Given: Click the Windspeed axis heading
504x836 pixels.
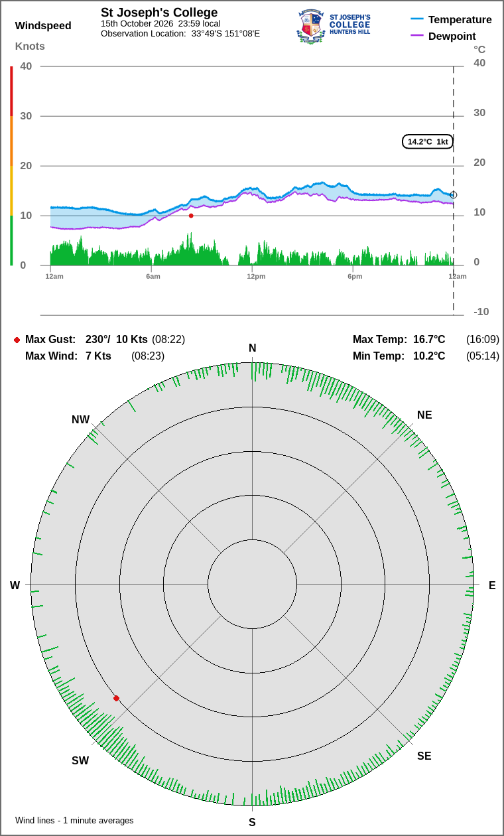Looking at the screenshot, I should click(x=43, y=26).
